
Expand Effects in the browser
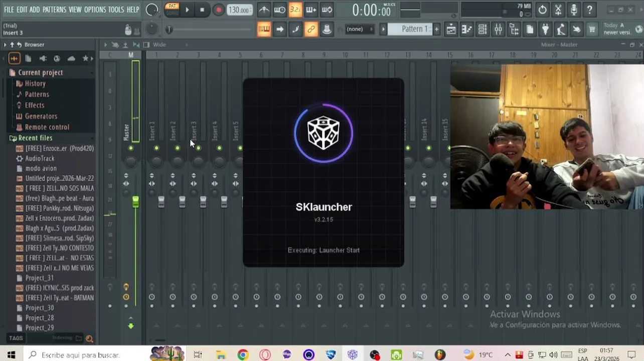coord(35,105)
